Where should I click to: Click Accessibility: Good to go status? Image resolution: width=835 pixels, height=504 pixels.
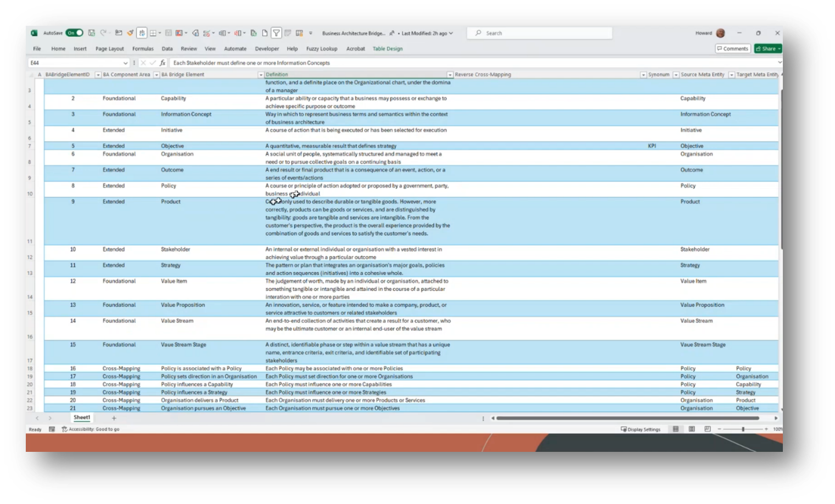(x=91, y=429)
